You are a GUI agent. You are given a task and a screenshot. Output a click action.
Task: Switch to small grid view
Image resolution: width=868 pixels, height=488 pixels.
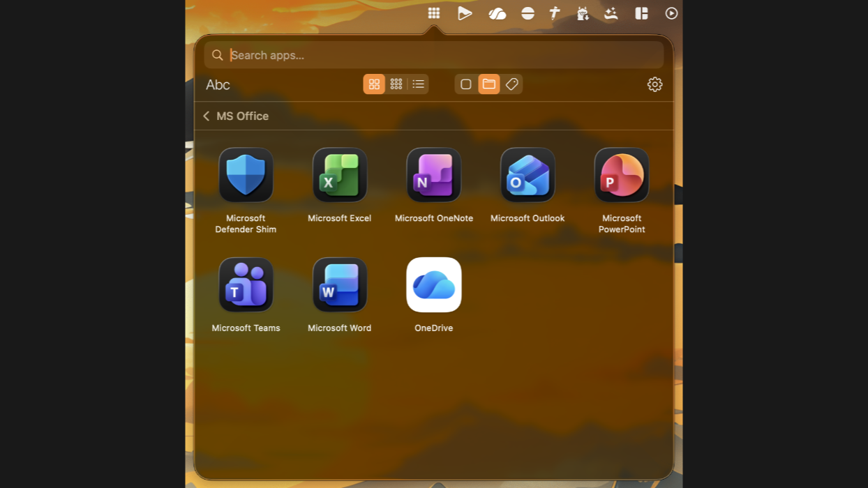[396, 84]
